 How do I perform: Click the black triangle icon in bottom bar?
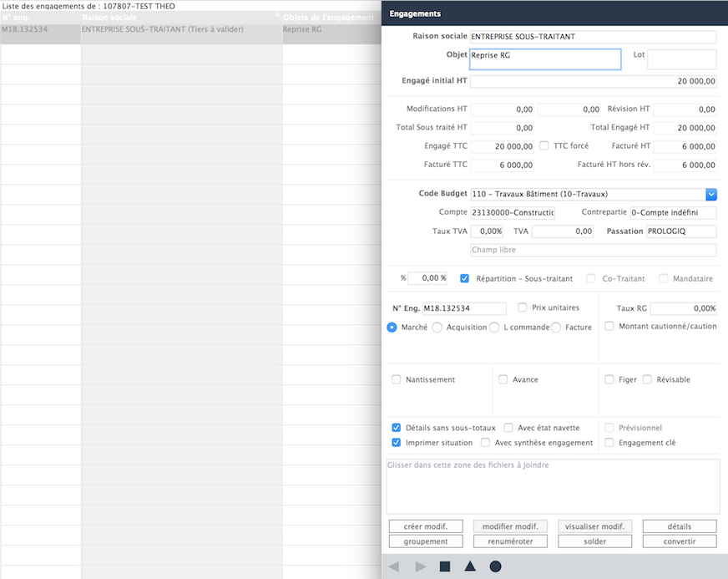point(470,566)
